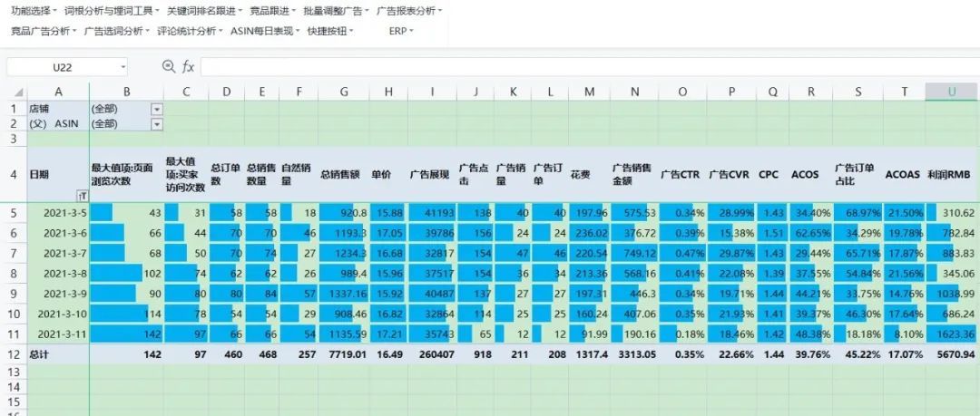980x416 pixels.
Task: Click the 广告CVR header cell
Action: [x=731, y=175]
